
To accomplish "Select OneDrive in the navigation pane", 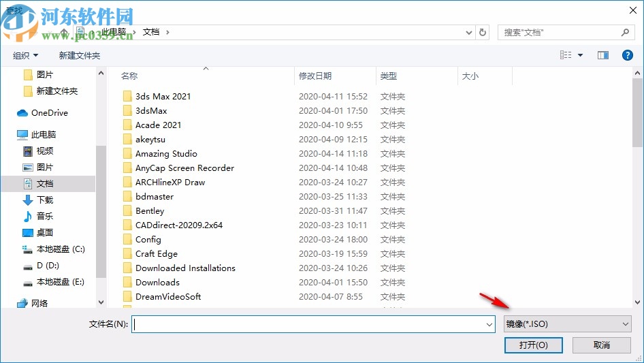I will coord(42,112).
